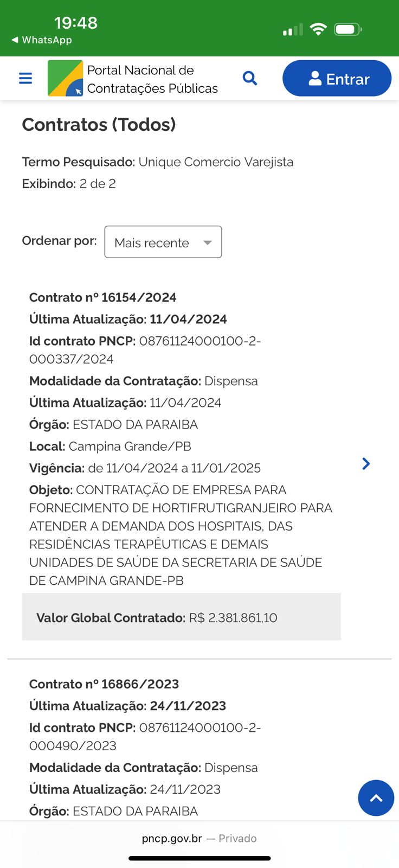
Task: Open the Contrato nº 16154/2024 title
Action: (103, 297)
